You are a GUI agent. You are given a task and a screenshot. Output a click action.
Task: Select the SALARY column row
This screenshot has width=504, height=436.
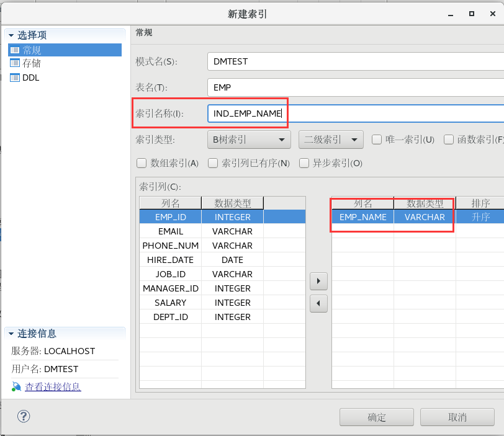(x=222, y=303)
